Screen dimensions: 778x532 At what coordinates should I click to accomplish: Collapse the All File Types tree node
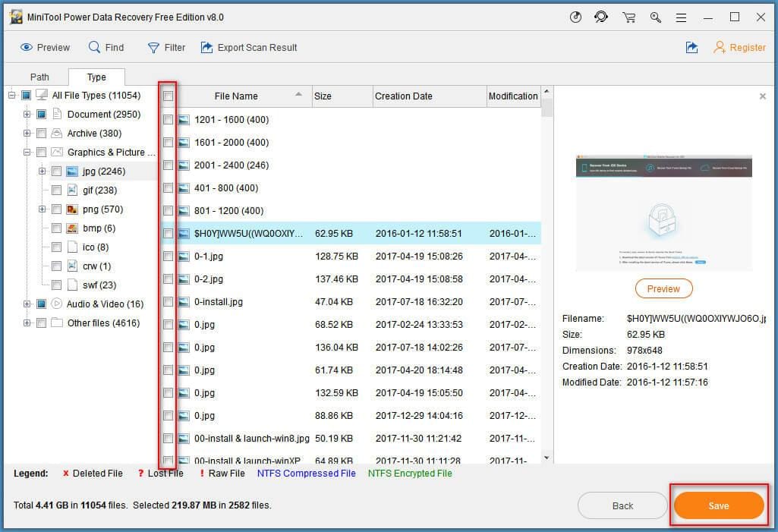(12, 95)
